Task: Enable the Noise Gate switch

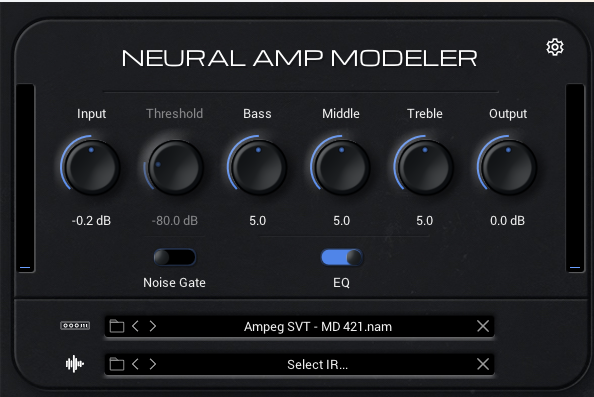Action: click(175, 258)
